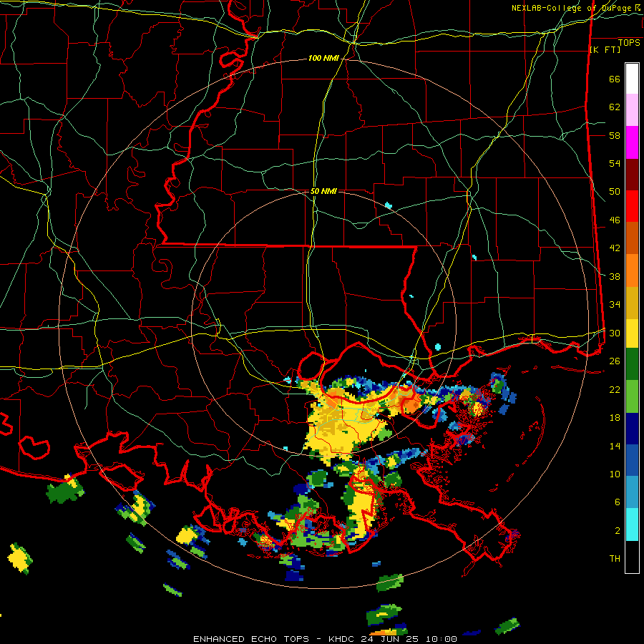Click the 'TH' legend label

pos(615,559)
